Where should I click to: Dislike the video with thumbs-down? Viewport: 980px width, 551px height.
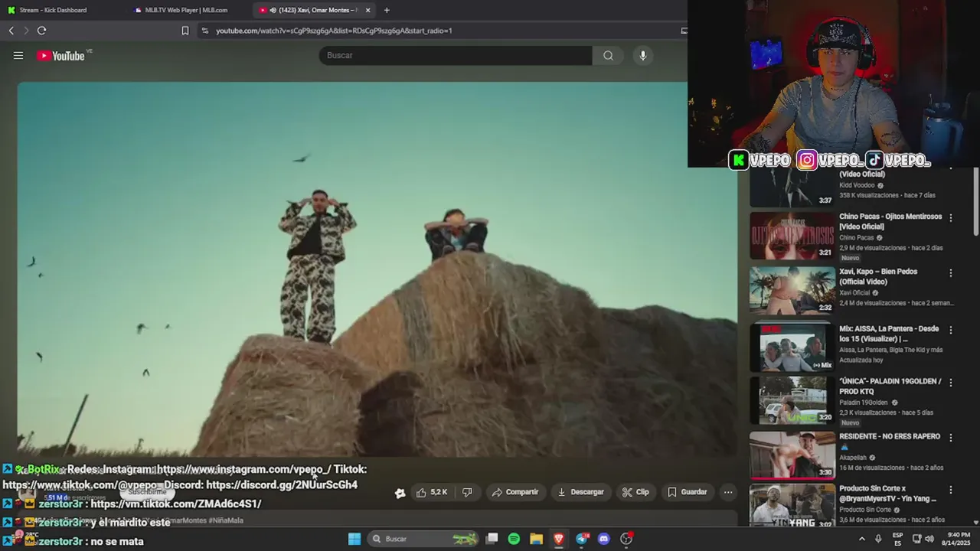[467, 492]
